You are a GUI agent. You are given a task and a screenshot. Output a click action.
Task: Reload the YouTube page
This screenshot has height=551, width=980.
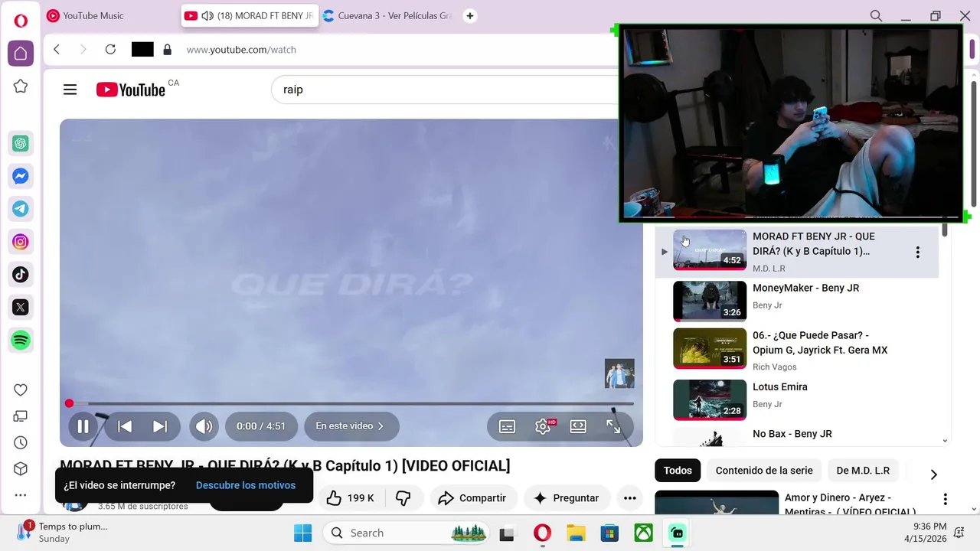point(110,49)
